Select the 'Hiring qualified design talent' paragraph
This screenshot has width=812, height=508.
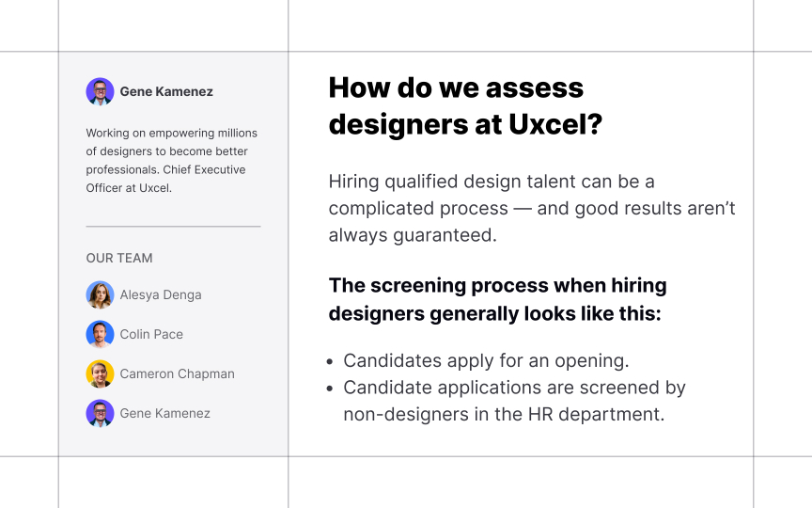pyautogui.click(x=532, y=209)
